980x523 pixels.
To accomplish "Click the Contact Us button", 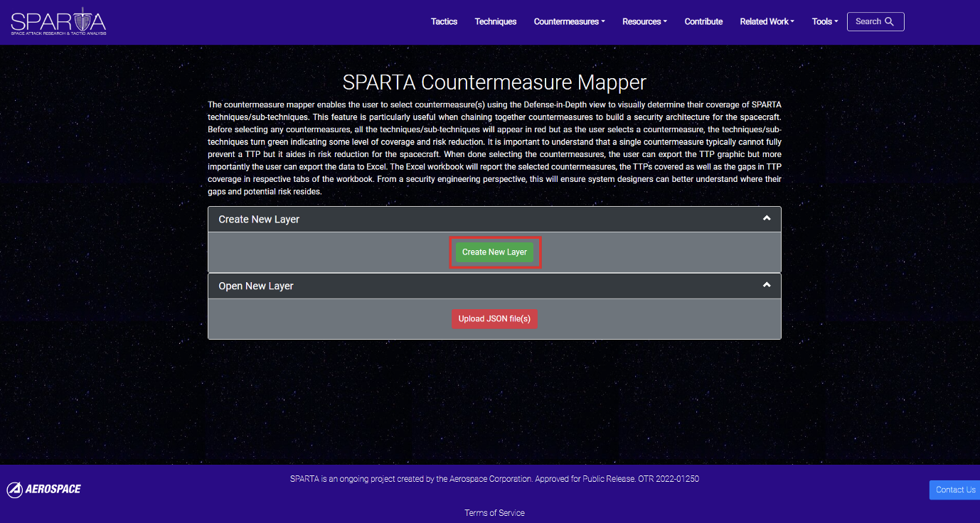I will [955, 490].
